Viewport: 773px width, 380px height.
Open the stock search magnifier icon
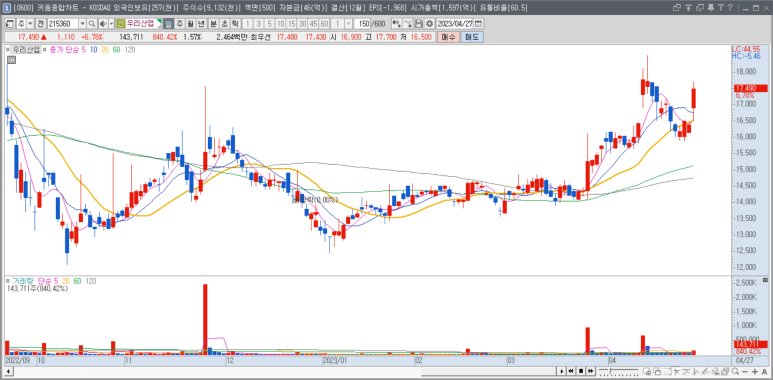pos(92,24)
